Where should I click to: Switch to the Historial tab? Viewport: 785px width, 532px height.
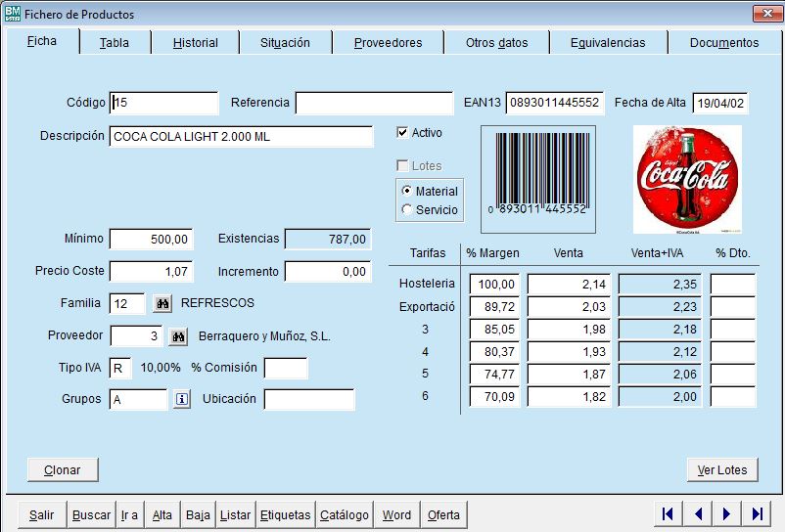point(195,43)
